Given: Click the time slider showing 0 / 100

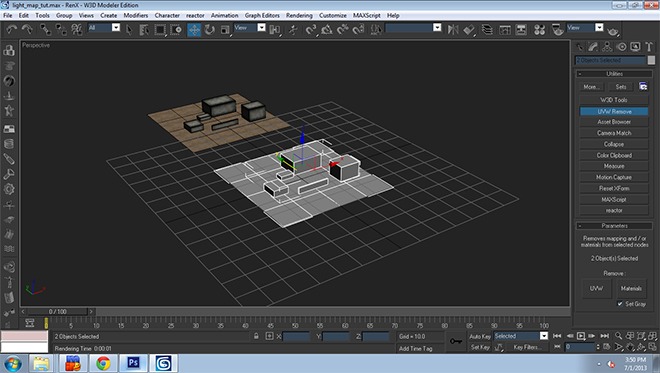Looking at the screenshot, I should point(57,312).
